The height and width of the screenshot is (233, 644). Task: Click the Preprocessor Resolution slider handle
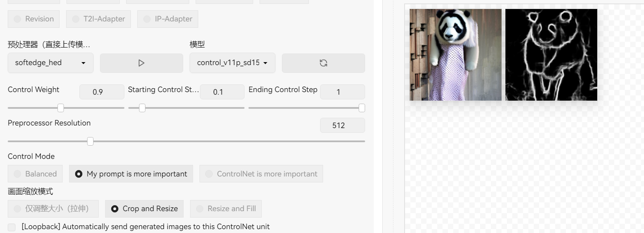click(90, 141)
